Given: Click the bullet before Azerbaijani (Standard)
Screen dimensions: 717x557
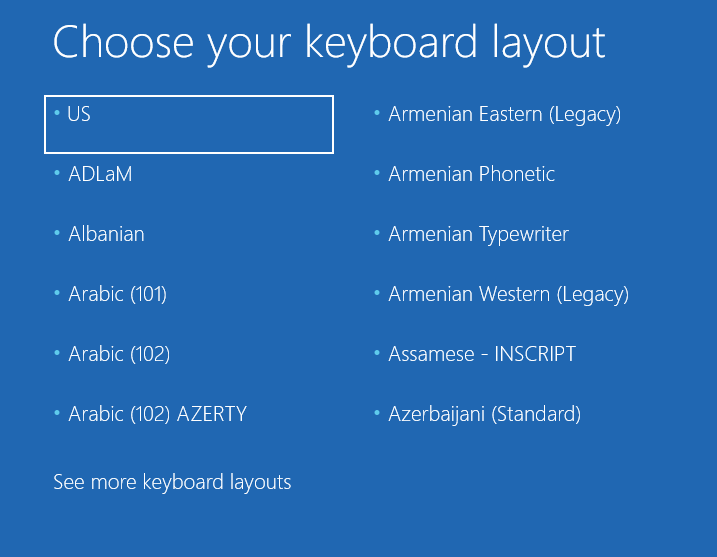Looking at the screenshot, I should (377, 414).
